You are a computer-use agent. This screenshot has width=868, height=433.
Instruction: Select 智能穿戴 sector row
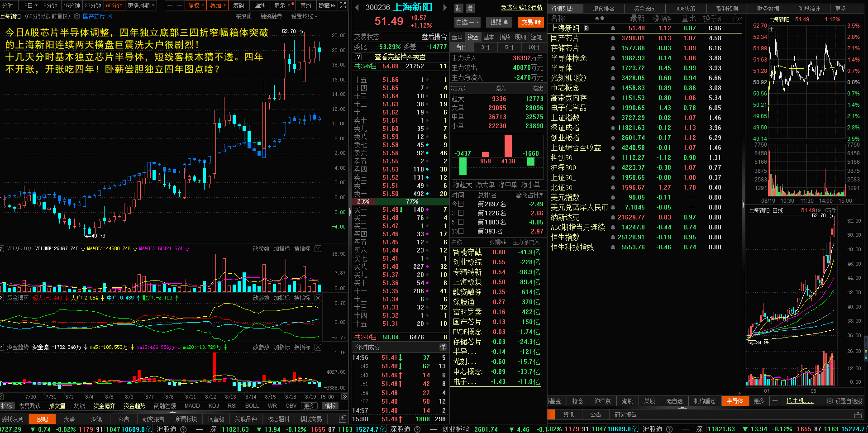pyautogui.click(x=496, y=252)
